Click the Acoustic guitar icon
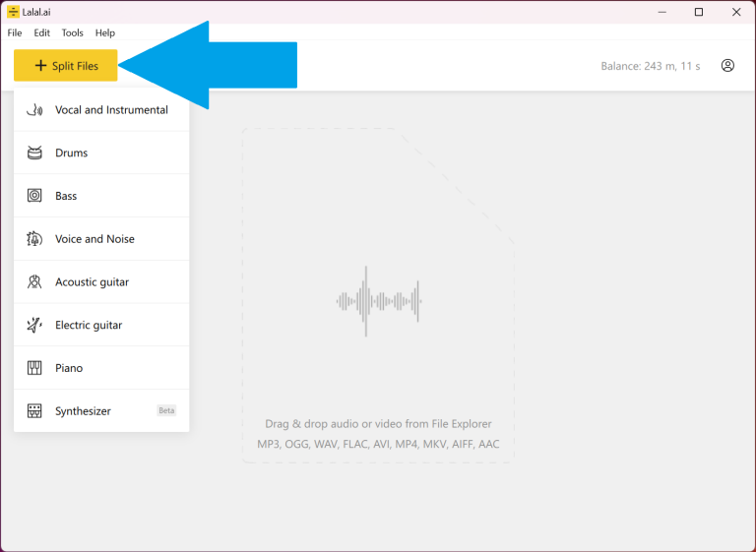 point(34,282)
